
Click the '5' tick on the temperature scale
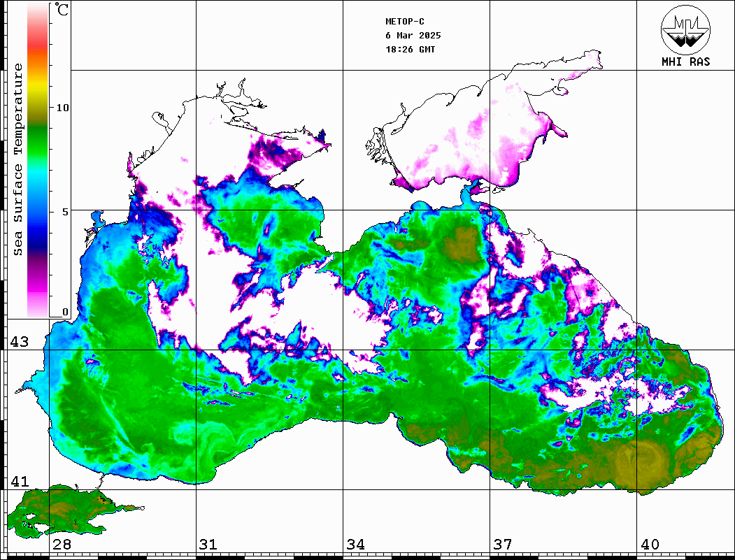[x=66, y=212]
